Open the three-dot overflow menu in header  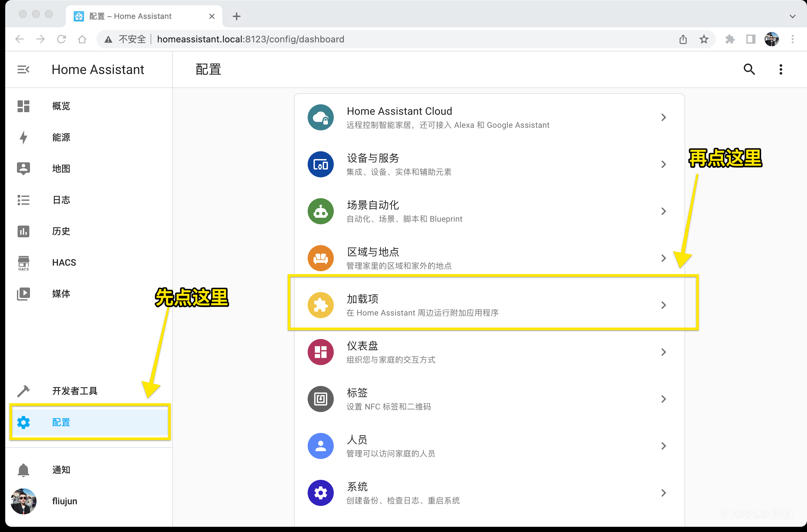pos(781,69)
